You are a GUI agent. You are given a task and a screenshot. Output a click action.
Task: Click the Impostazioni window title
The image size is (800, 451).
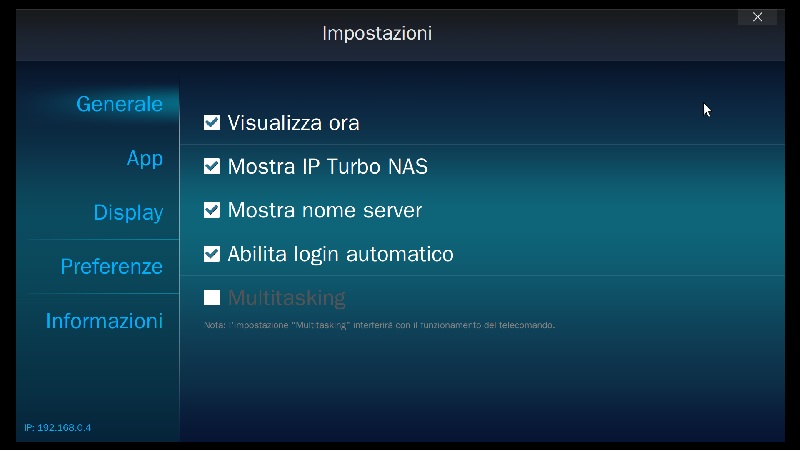[376, 33]
